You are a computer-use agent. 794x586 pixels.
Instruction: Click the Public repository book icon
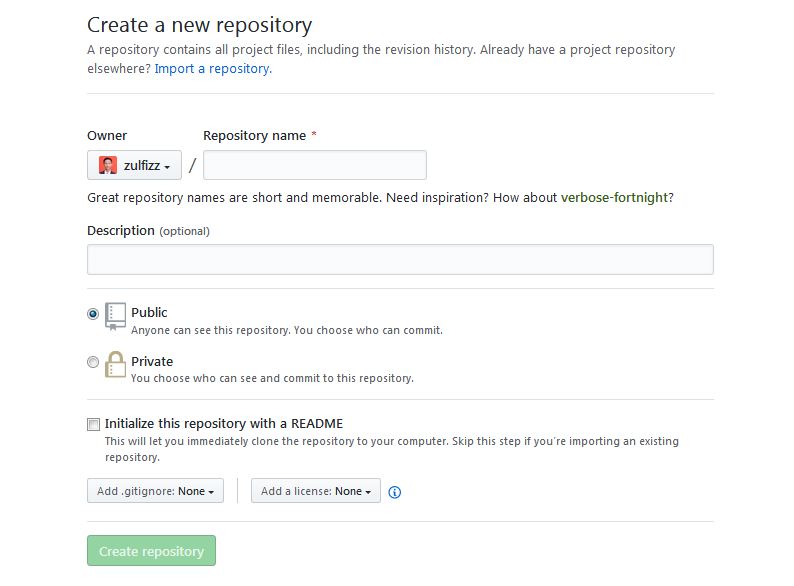coord(116,316)
